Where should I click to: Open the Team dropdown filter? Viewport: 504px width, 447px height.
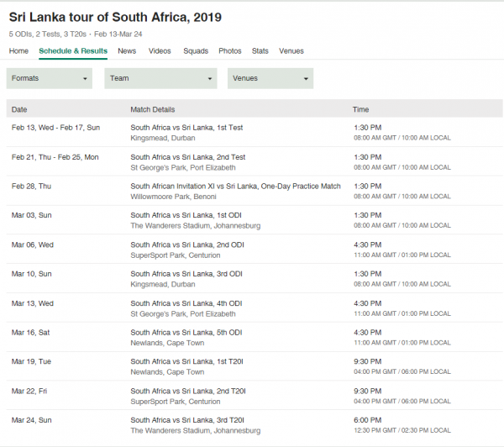(x=160, y=78)
